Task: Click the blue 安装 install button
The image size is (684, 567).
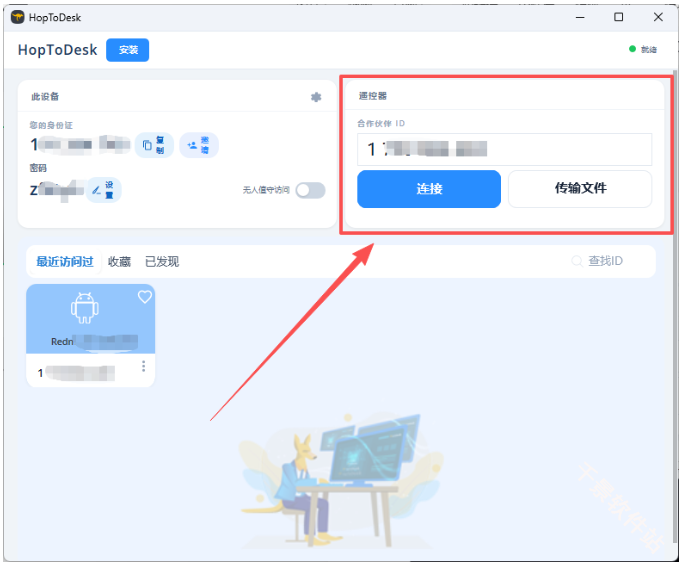Action: [128, 50]
